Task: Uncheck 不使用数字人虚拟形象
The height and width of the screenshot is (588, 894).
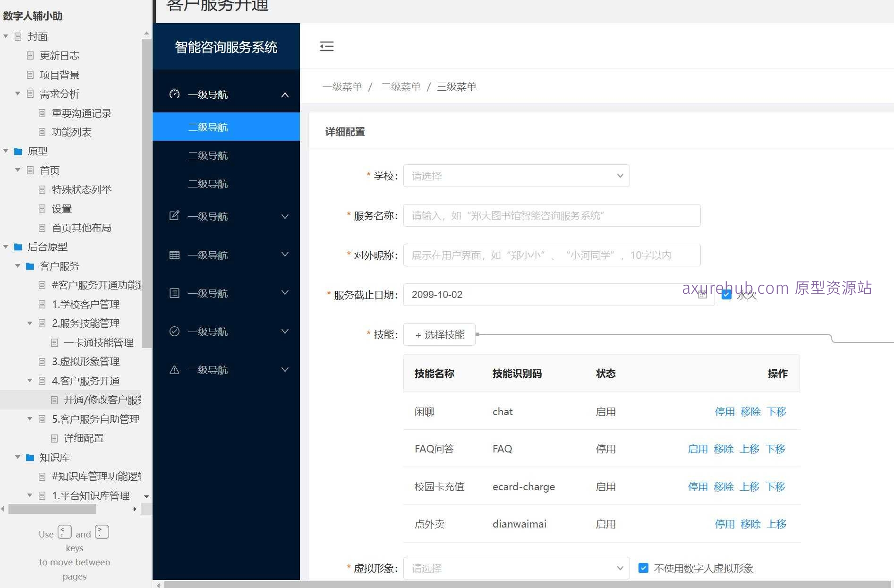Action: pyautogui.click(x=643, y=568)
